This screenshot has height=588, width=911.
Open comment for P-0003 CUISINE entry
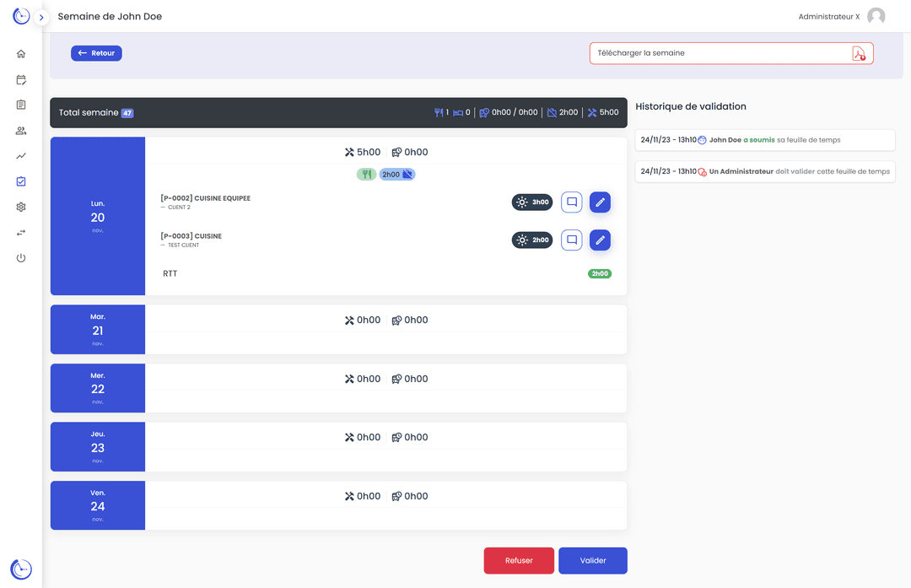click(x=571, y=240)
